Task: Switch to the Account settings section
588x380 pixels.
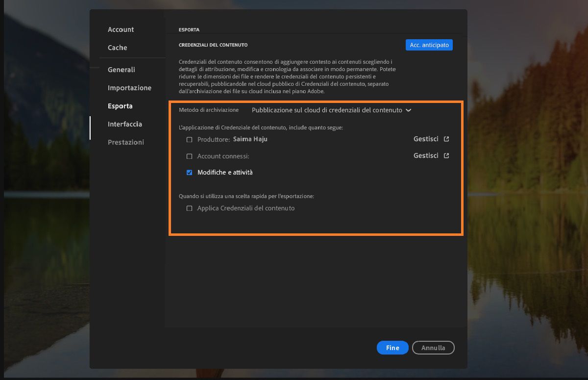Action: [x=121, y=29]
